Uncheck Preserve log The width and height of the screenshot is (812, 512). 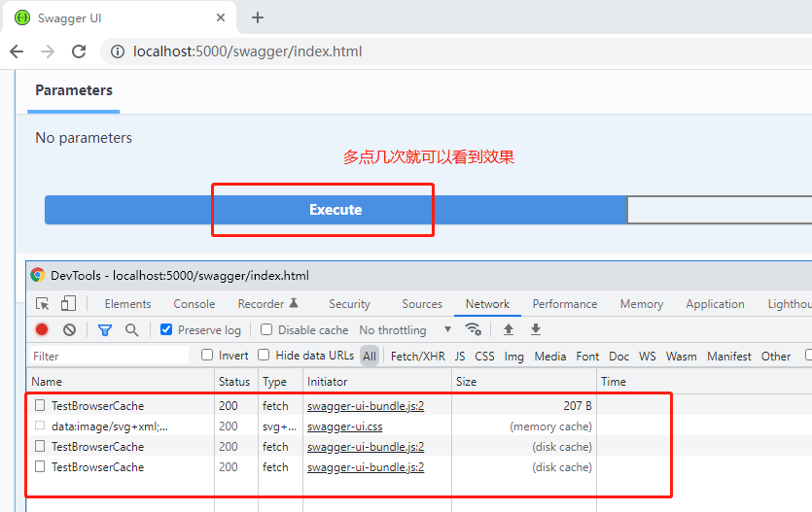[x=166, y=329]
